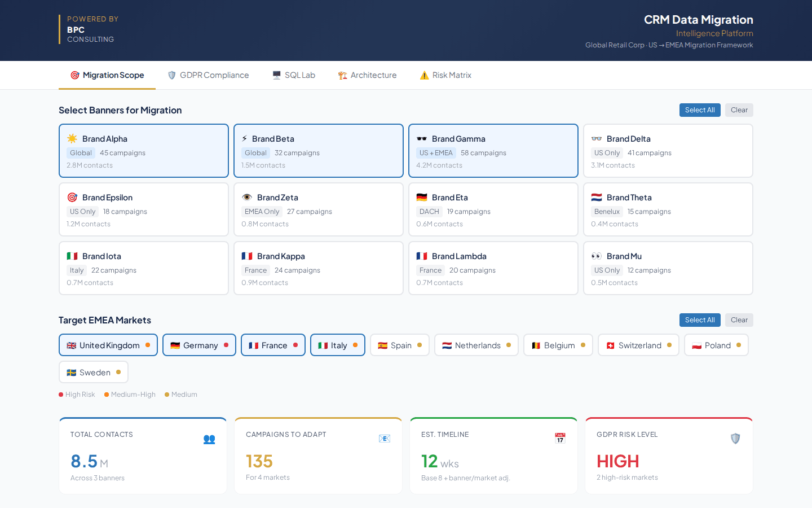Toggle Brand Delta into the migration scope
This screenshot has height=508, width=812.
coord(668,151)
